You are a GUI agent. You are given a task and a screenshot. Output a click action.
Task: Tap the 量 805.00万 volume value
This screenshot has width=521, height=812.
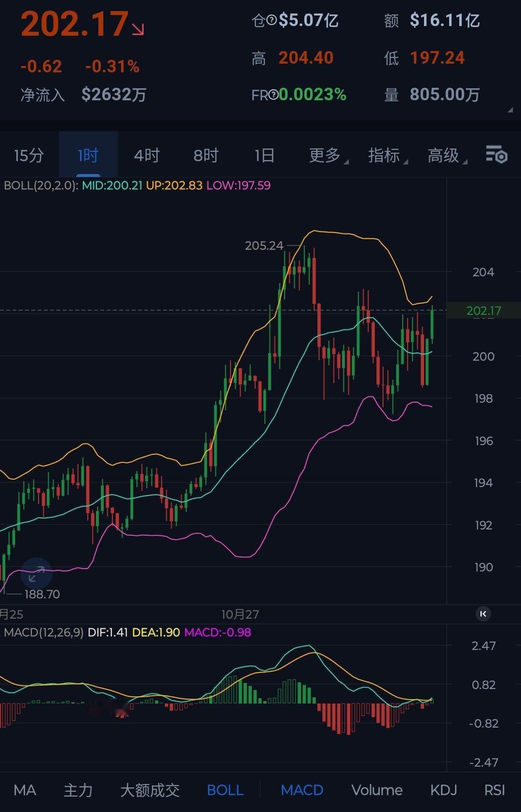coord(445,95)
